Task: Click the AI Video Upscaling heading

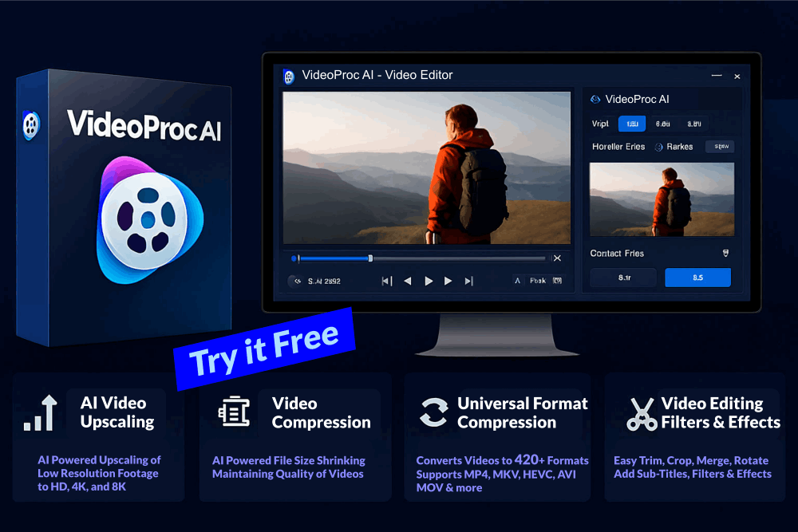Action: (x=117, y=412)
